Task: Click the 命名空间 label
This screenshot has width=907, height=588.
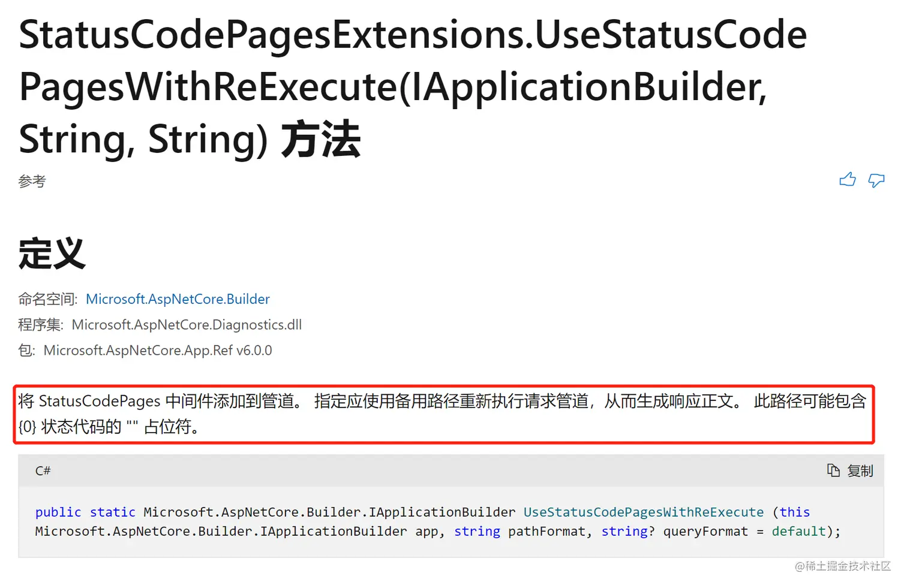Action: point(48,299)
